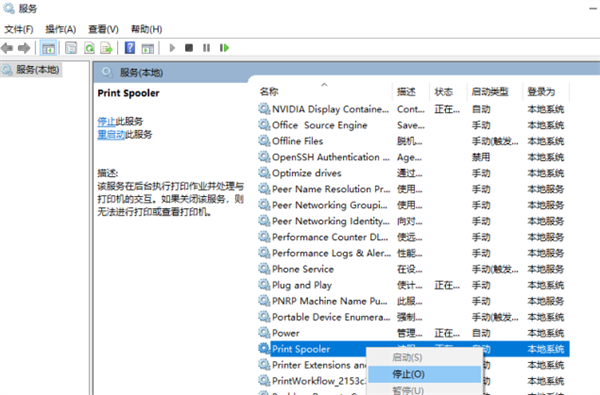Select the Performance Logs & Aler... service
600x395 pixels.
pyautogui.click(x=413, y=253)
